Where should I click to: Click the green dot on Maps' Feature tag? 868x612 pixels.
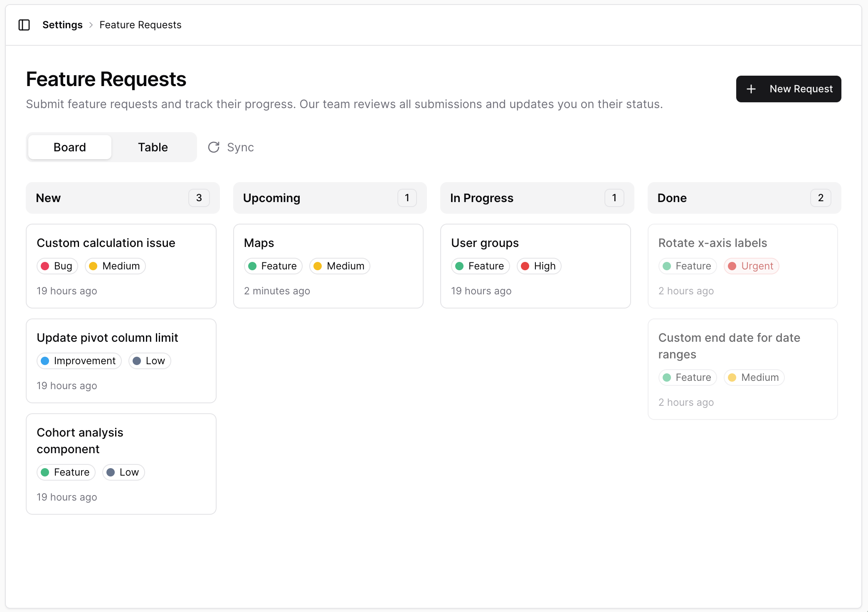(x=252, y=266)
